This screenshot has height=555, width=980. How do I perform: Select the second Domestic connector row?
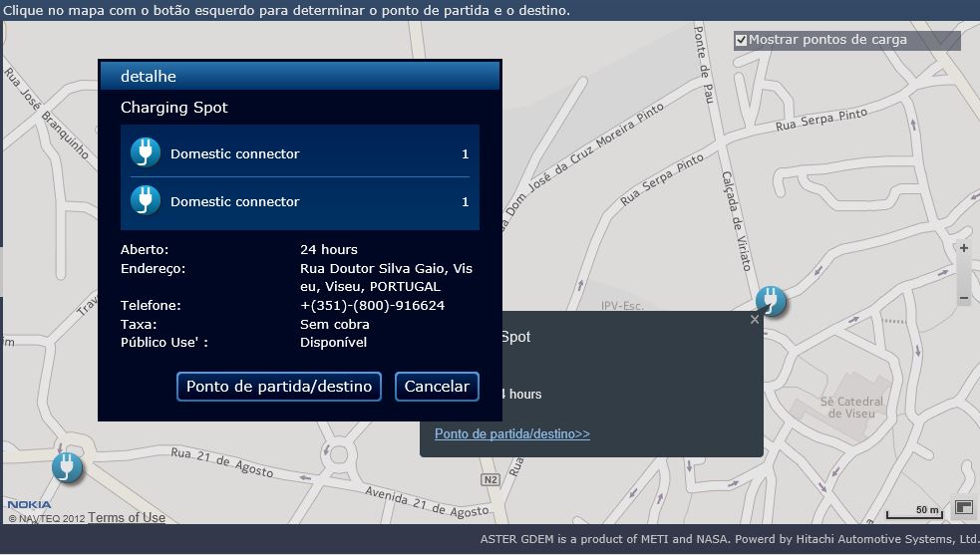pos(299,201)
